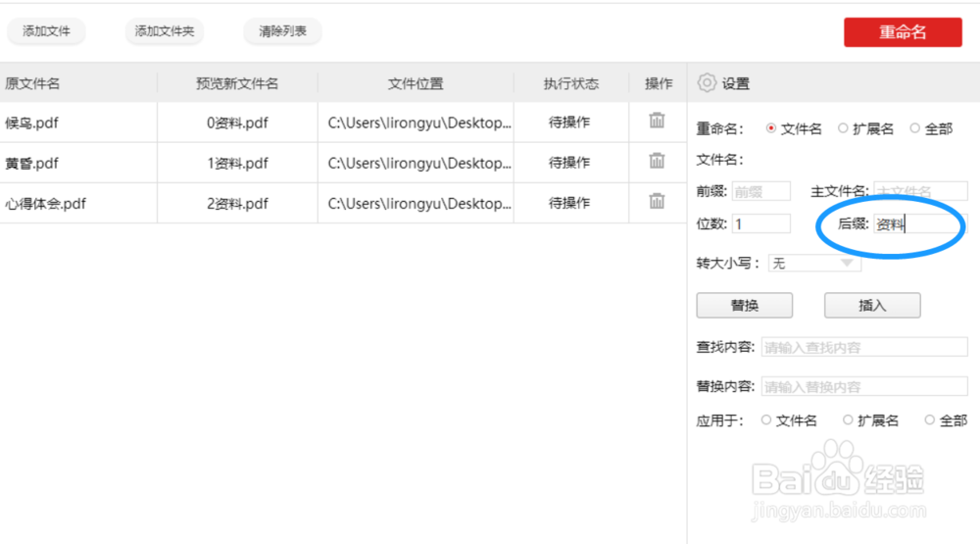Screen dimensions: 980x544
Task: Delete the 心得体会.pdf row with trash icon
Action: tap(657, 201)
